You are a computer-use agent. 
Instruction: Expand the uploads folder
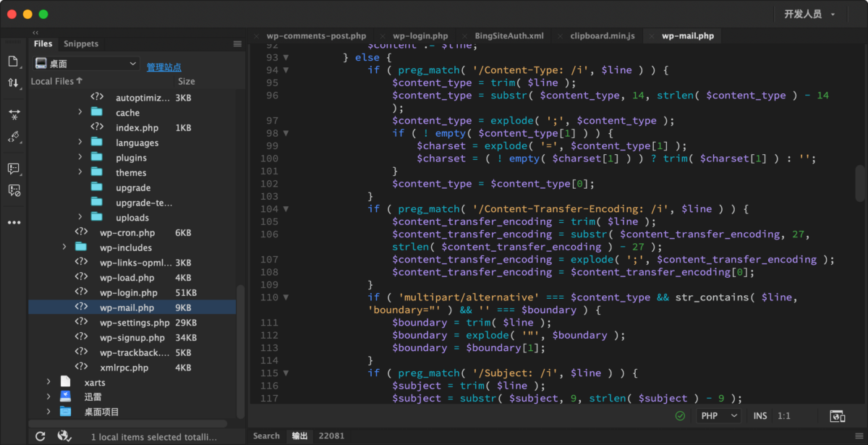click(80, 217)
